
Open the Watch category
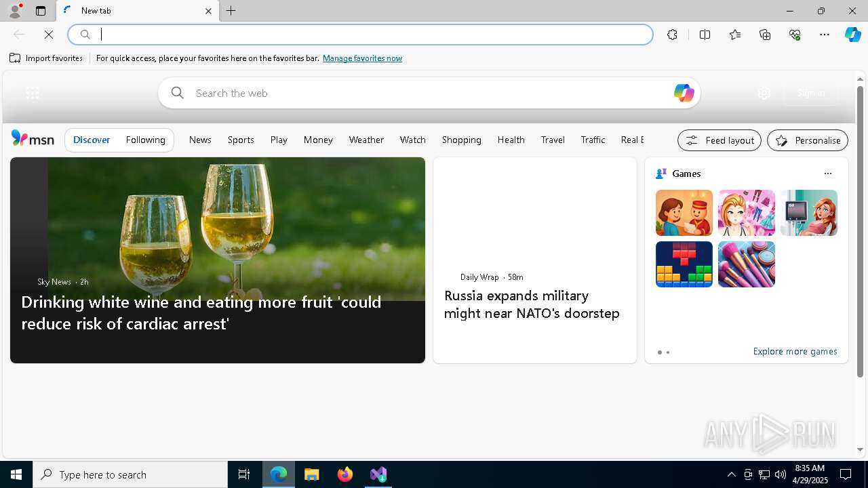pyautogui.click(x=413, y=140)
